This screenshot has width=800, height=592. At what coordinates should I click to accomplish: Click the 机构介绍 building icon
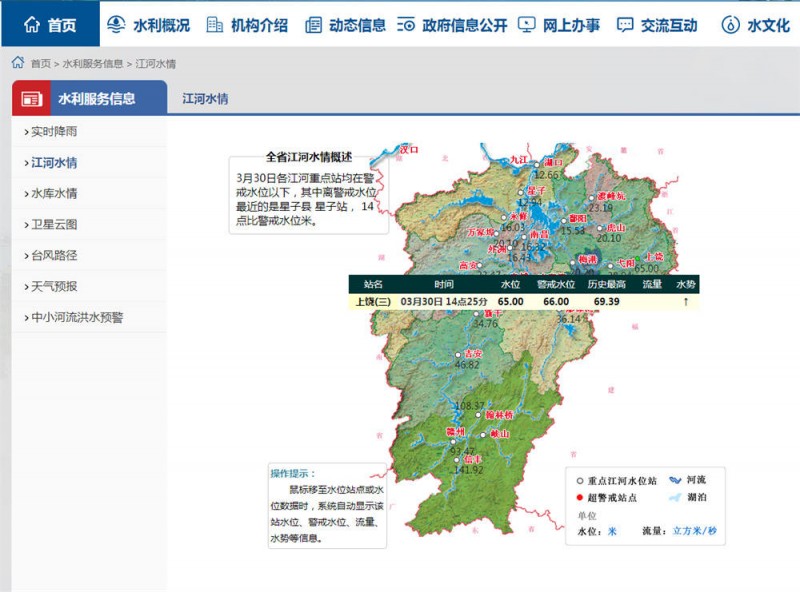click(213, 23)
